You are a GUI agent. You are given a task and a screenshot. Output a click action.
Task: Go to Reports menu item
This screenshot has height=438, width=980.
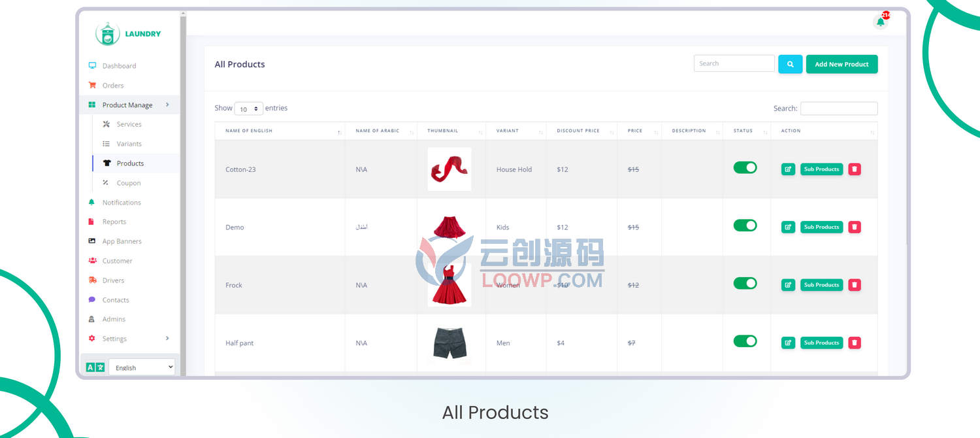click(x=114, y=222)
